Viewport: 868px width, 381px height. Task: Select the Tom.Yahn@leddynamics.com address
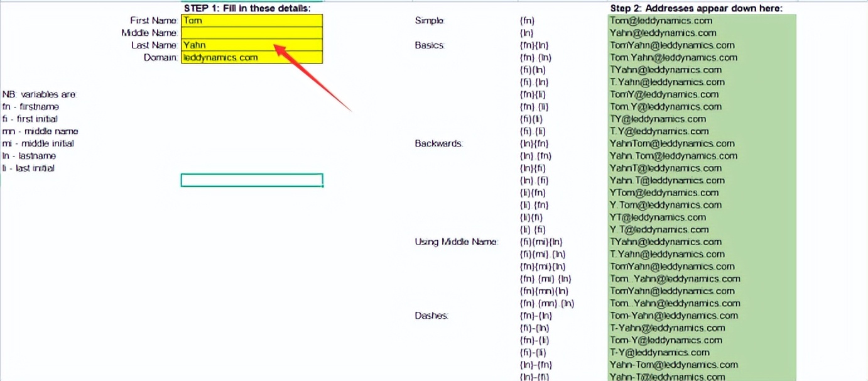[673, 57]
